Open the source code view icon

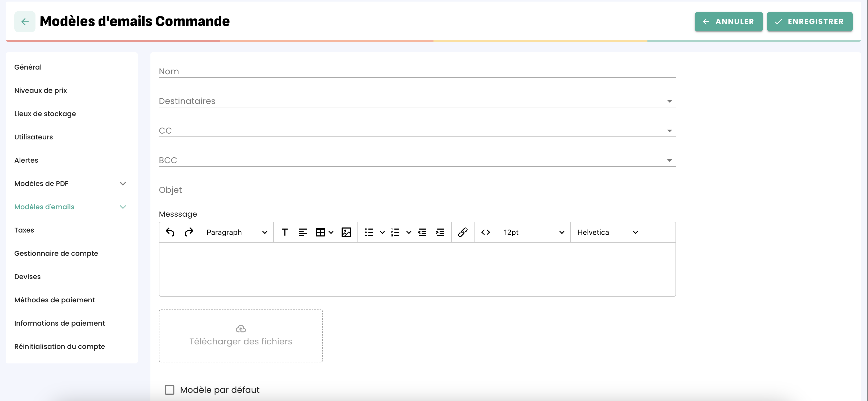[x=485, y=232]
